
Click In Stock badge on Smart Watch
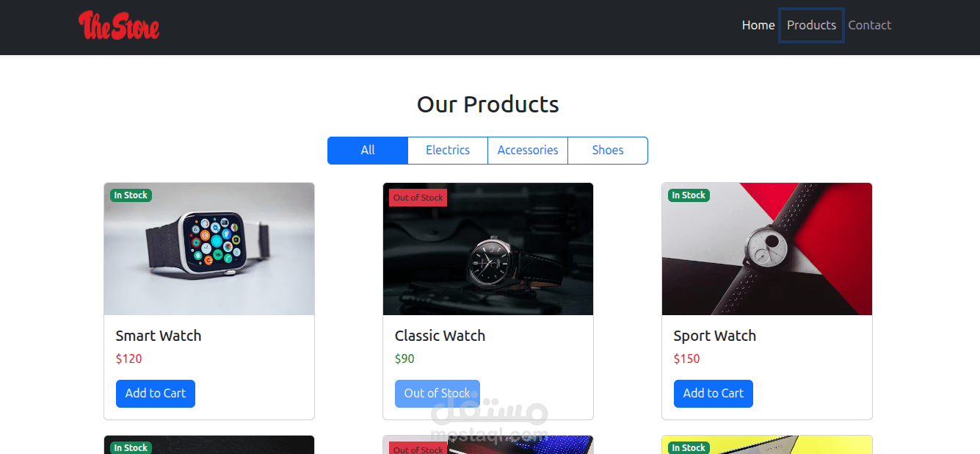pyautogui.click(x=131, y=195)
